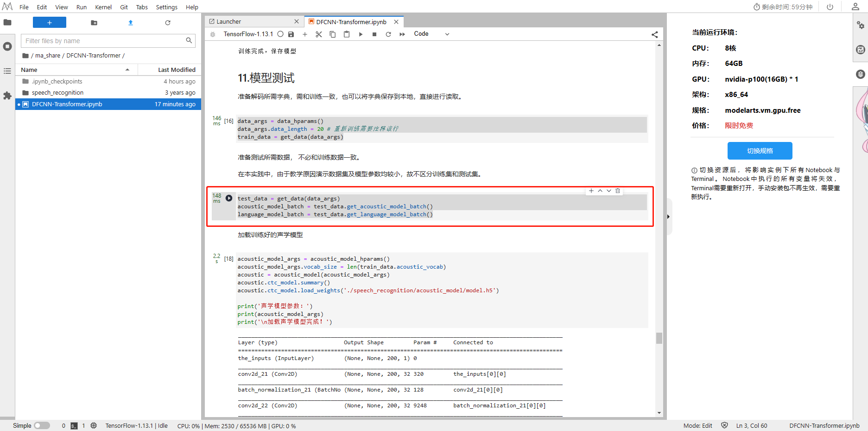Click the TensorFlow-1.13.1 kernel name
This screenshot has height=431, width=868.
[248, 34]
